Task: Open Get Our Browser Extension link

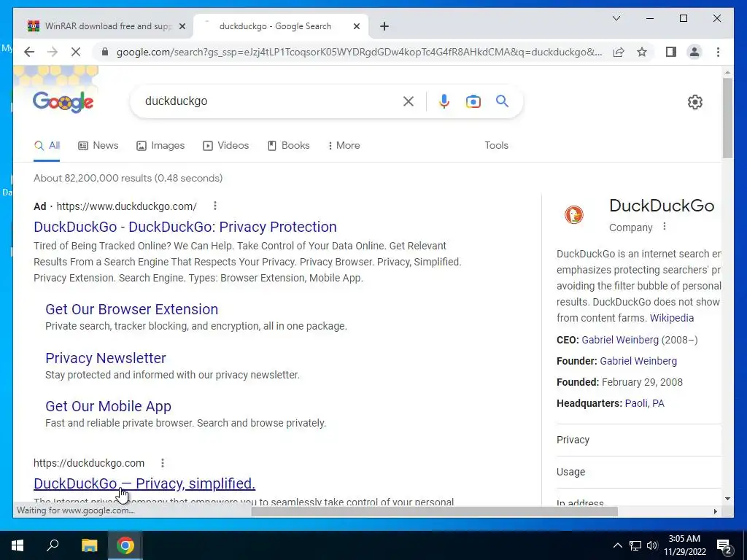Action: 132,309
